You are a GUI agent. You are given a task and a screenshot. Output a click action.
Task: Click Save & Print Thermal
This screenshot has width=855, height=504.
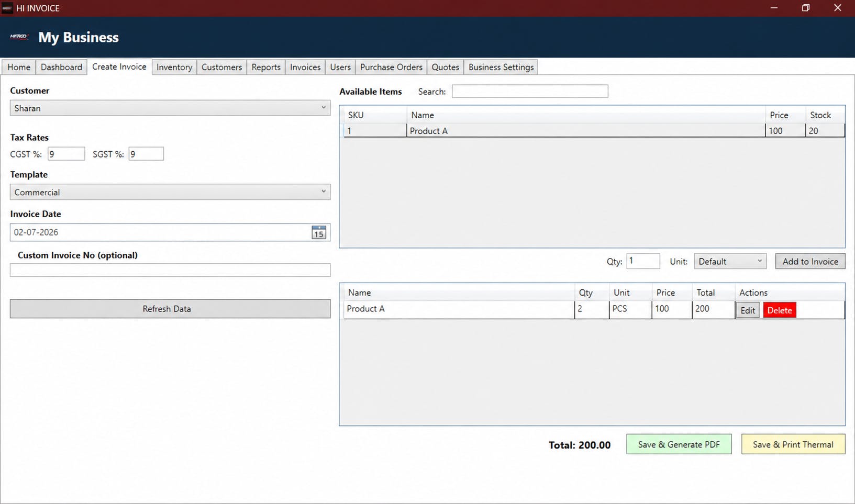coord(793,444)
